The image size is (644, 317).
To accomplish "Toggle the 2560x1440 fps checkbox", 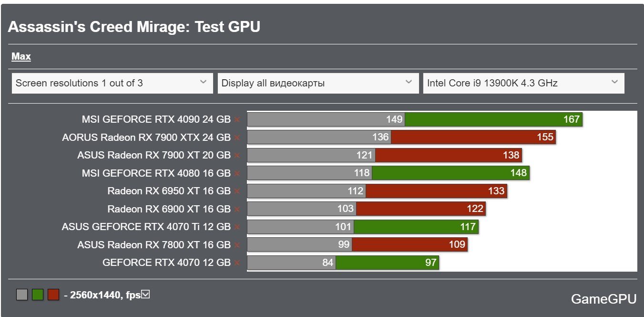I will 146,295.
